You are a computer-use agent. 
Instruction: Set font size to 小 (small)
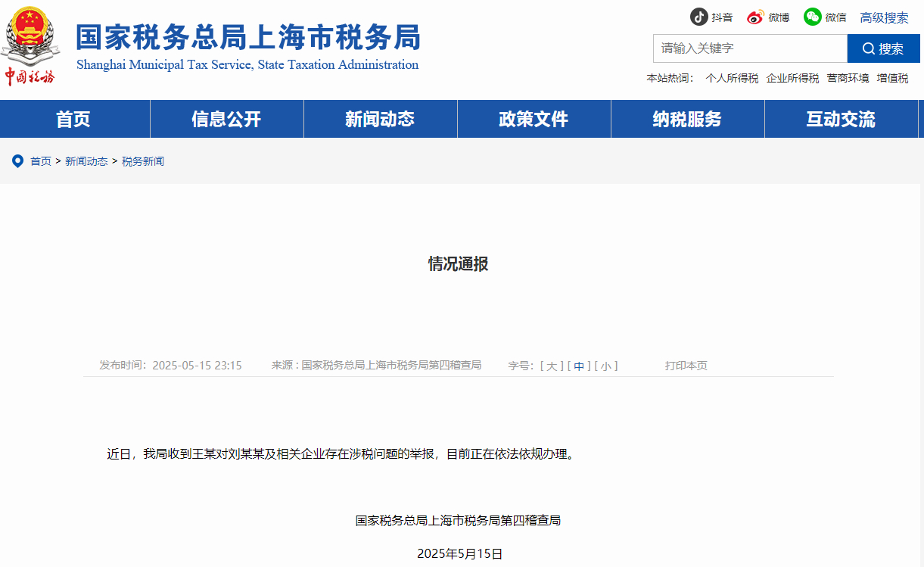coord(606,366)
